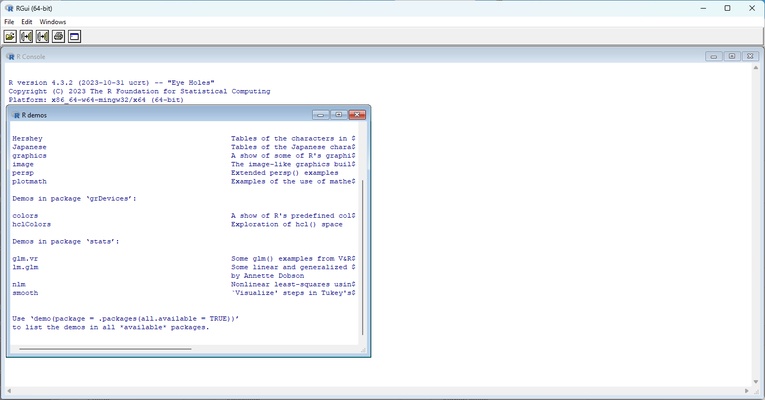
Task: Click the 'Copyright (C) 2023' console line
Action: point(139,91)
